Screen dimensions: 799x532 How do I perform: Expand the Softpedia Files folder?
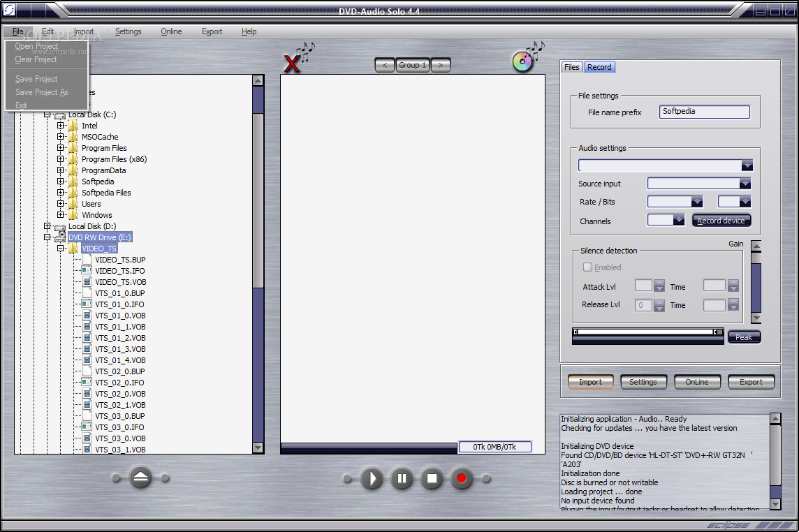click(x=61, y=193)
